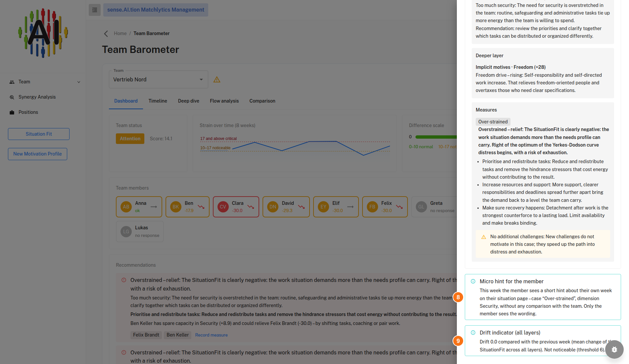Expand the Team sidebar chevron

(79, 82)
